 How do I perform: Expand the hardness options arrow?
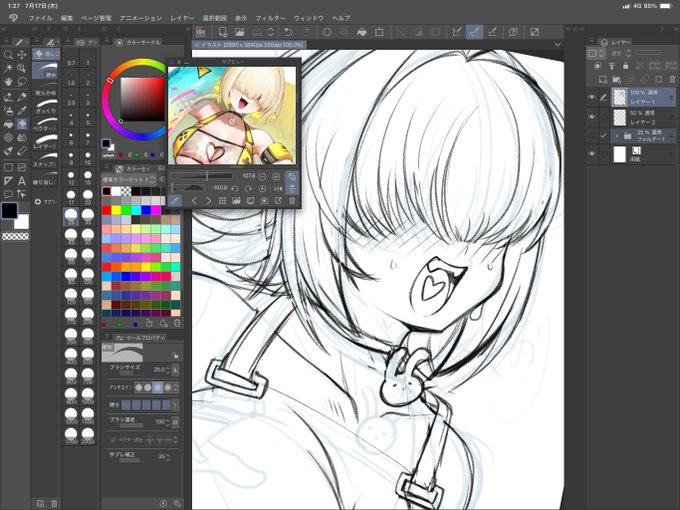(175, 405)
